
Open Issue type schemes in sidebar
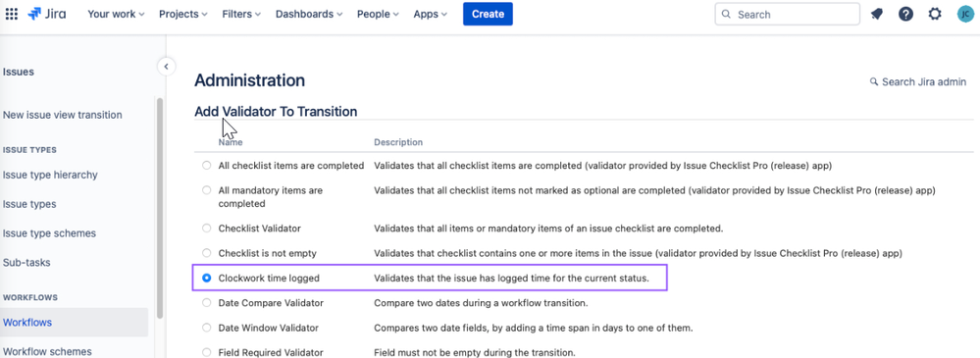pyautogui.click(x=49, y=233)
